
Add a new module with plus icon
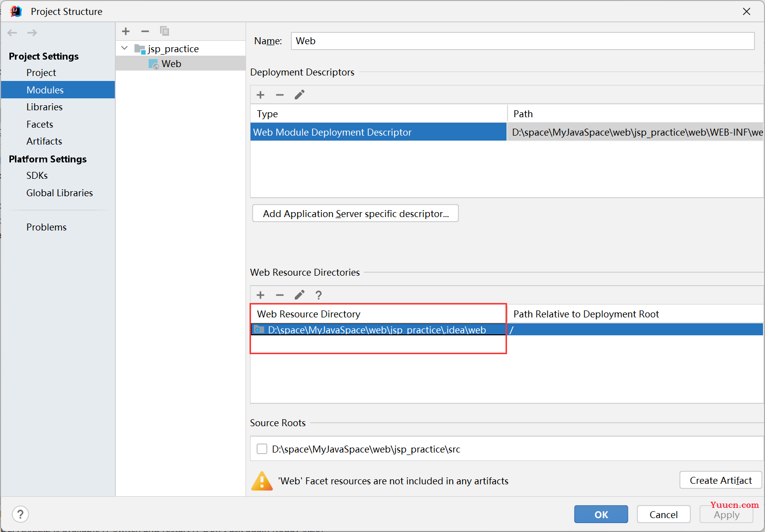pyautogui.click(x=126, y=31)
